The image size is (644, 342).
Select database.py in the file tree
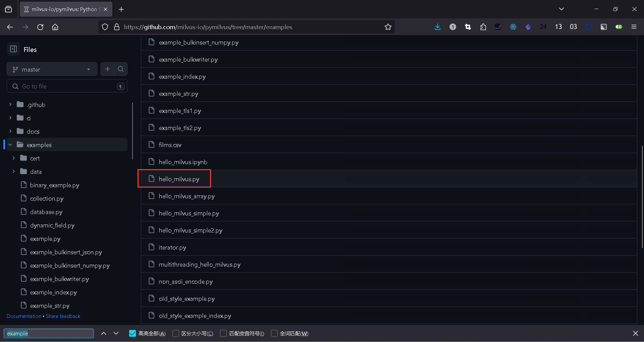click(x=46, y=212)
